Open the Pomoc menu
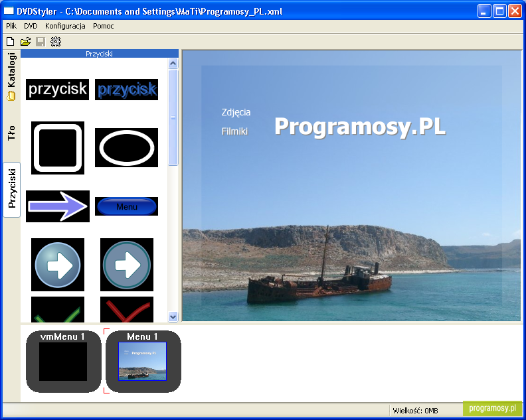526x420 pixels. (104, 26)
